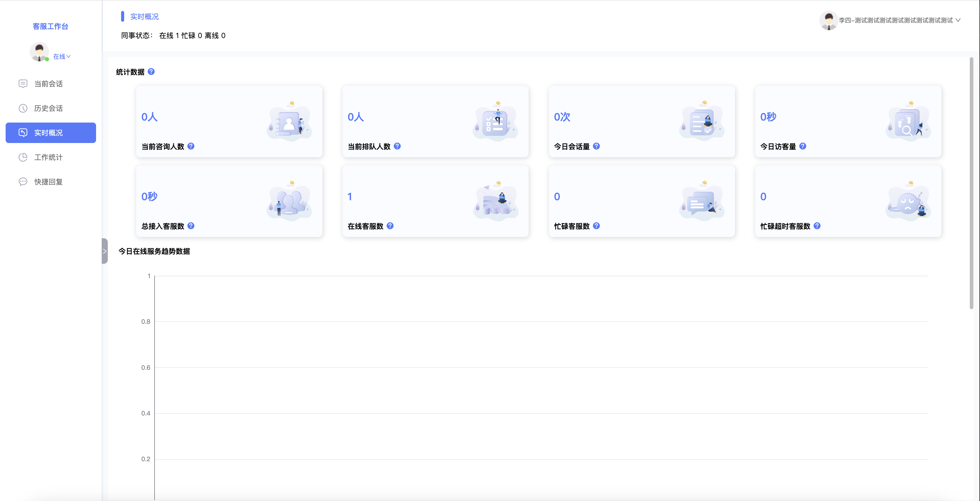Open 当前会话 menu item

click(51, 83)
